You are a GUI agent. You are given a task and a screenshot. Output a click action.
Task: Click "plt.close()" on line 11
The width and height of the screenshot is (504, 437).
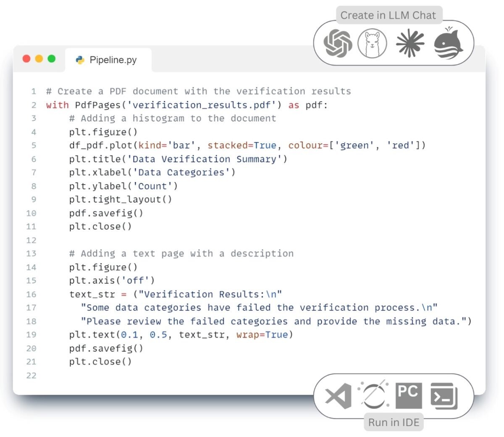pos(100,226)
